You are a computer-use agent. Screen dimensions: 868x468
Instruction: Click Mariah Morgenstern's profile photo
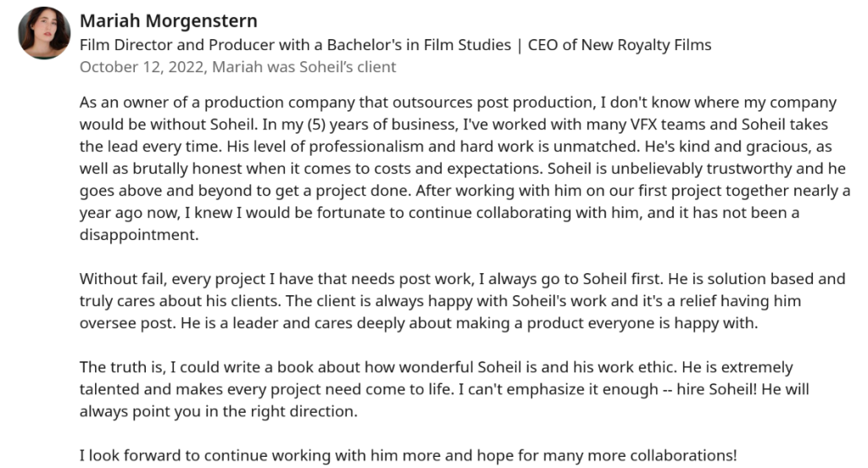tap(43, 33)
